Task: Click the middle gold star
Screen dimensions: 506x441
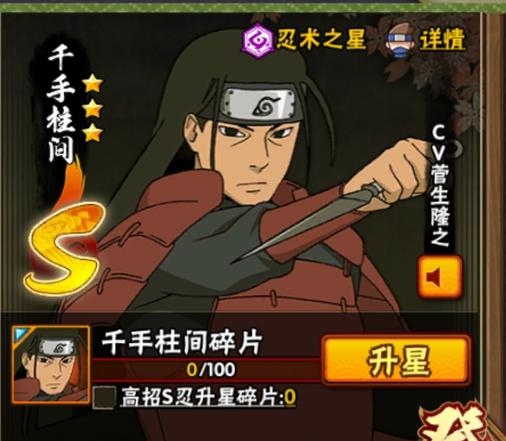Action: point(93,109)
